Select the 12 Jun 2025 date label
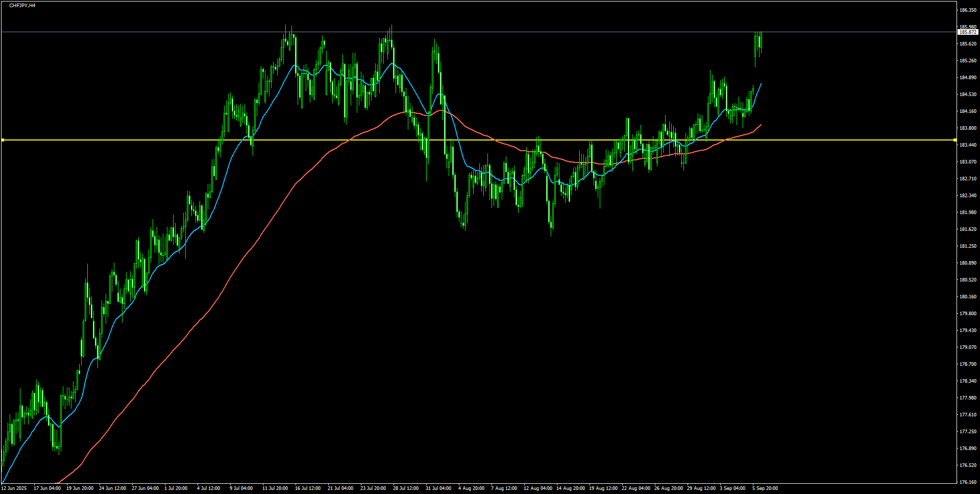 pos(14,488)
